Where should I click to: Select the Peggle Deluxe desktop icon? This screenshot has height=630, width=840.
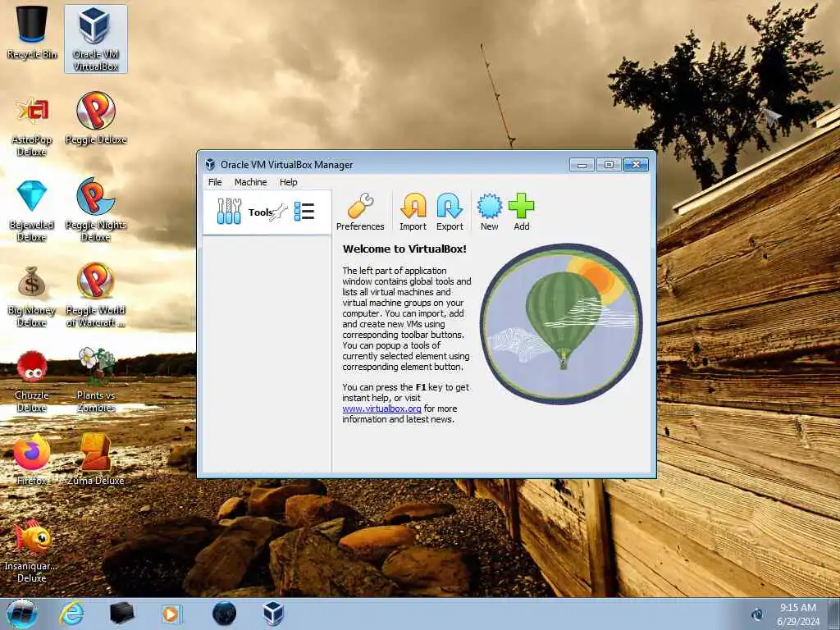pos(96,119)
